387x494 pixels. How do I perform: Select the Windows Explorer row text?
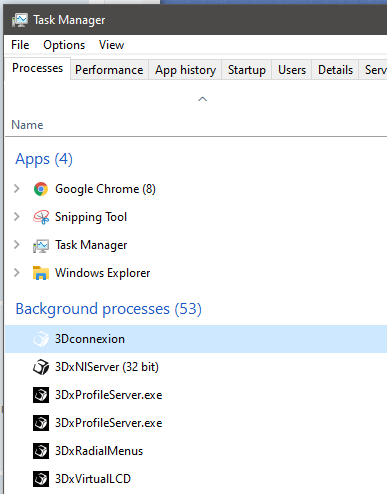coord(103,273)
